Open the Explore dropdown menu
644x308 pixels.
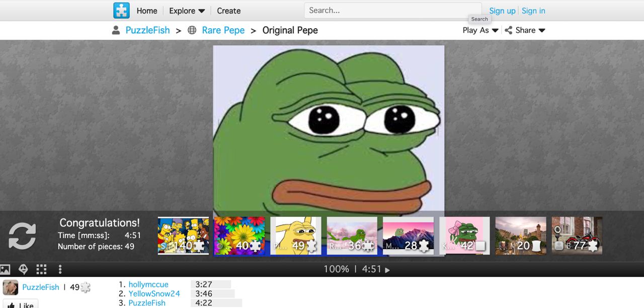point(187,11)
